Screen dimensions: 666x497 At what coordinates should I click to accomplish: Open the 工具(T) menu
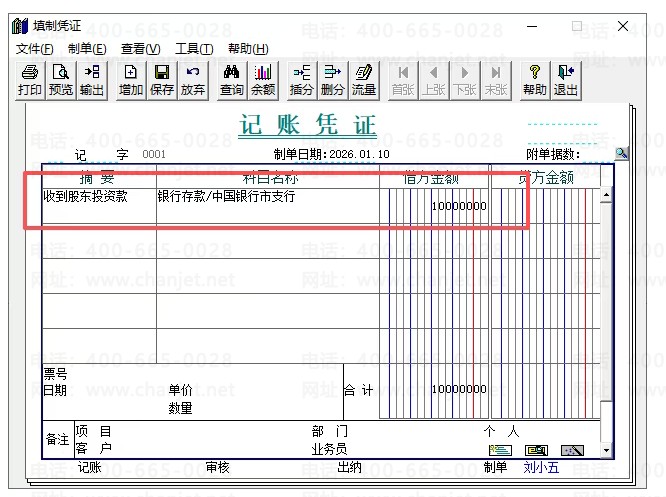(x=194, y=49)
